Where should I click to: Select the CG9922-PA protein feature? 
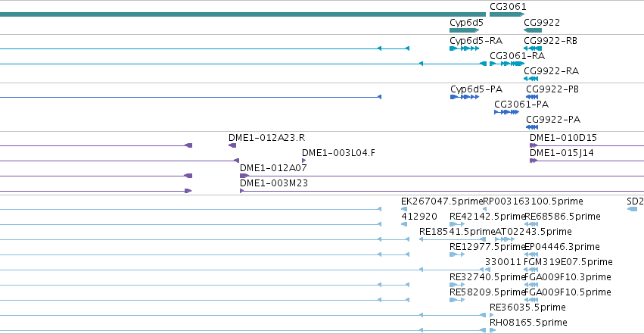532,127
